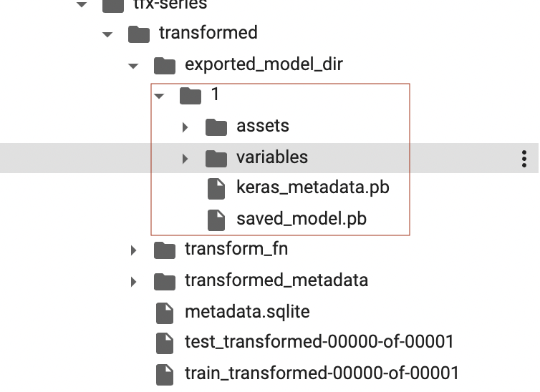Click the saved_model.pb file icon
The width and height of the screenshot is (540, 392).
pos(216,219)
